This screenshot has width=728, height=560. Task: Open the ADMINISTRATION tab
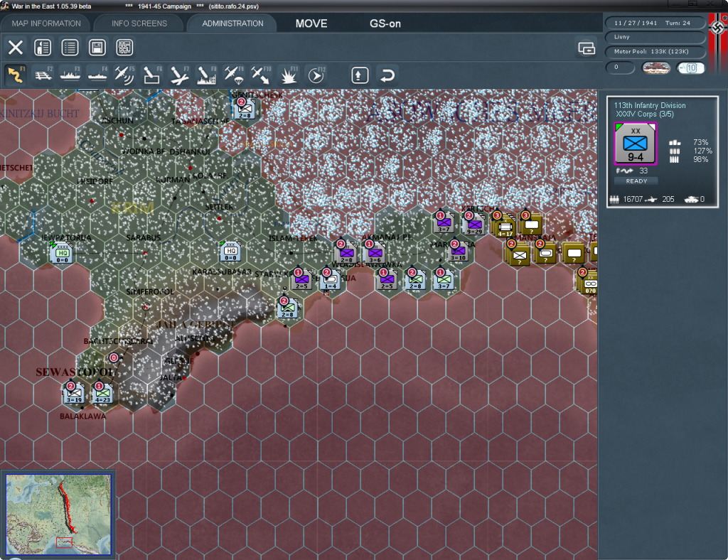pos(232,23)
